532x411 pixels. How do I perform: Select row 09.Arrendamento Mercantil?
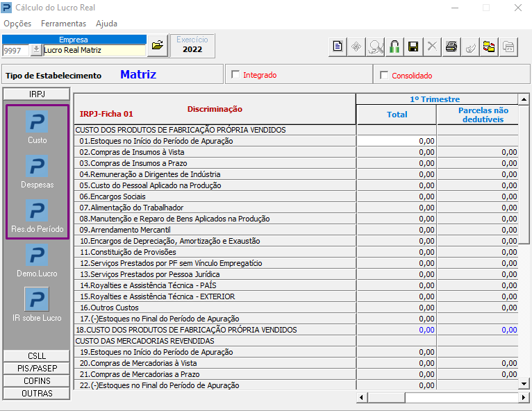click(x=215, y=230)
